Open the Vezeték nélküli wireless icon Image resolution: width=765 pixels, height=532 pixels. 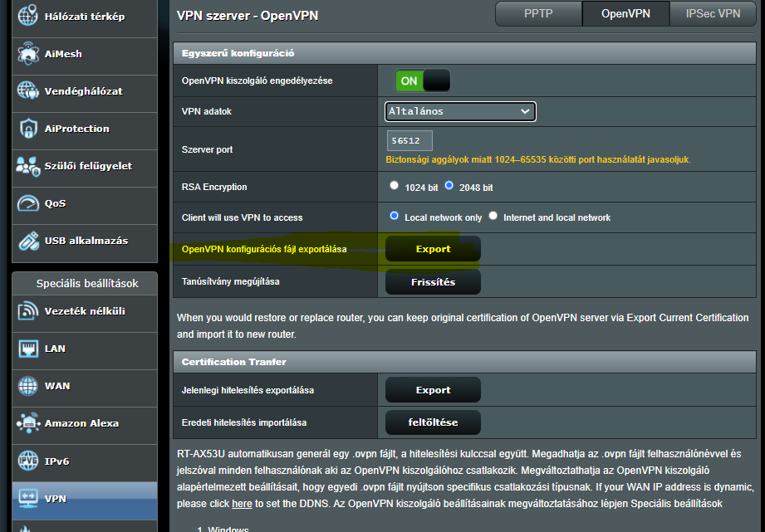[27, 310]
